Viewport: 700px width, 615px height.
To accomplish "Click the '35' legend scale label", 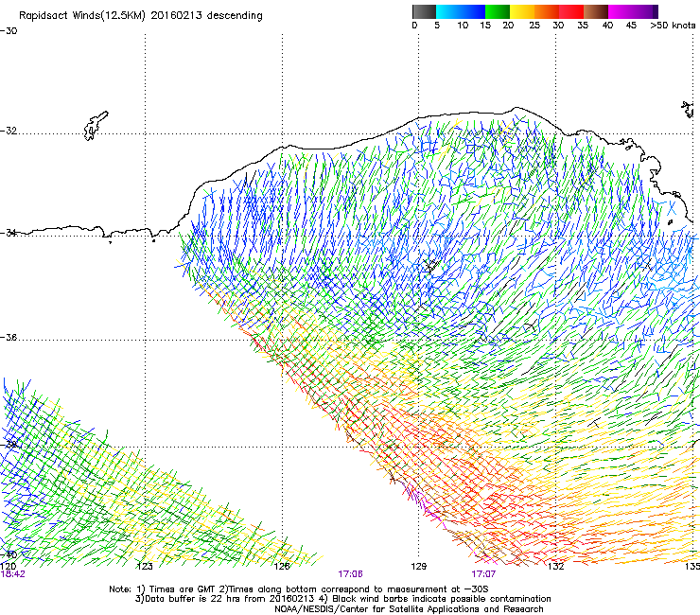I will (583, 26).
